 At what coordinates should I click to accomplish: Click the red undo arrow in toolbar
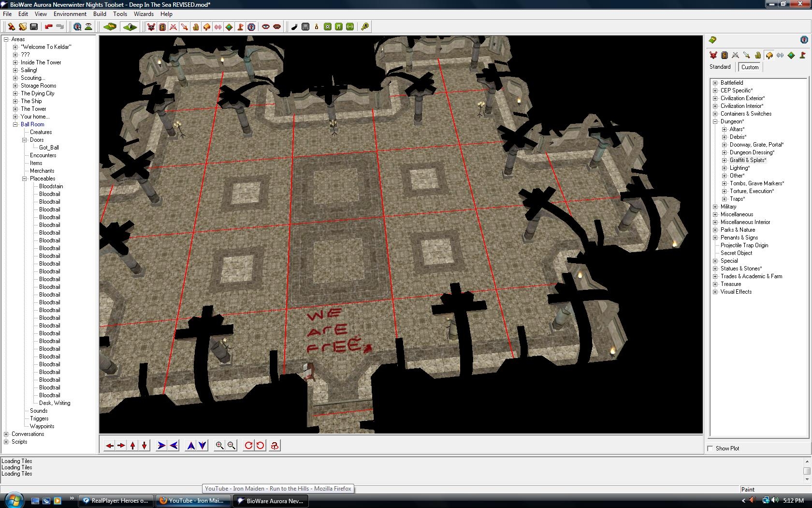point(48,27)
